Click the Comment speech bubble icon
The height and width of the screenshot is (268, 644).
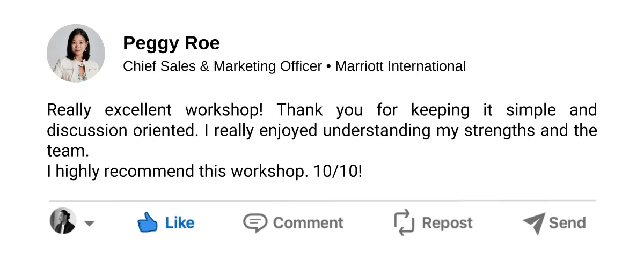255,222
